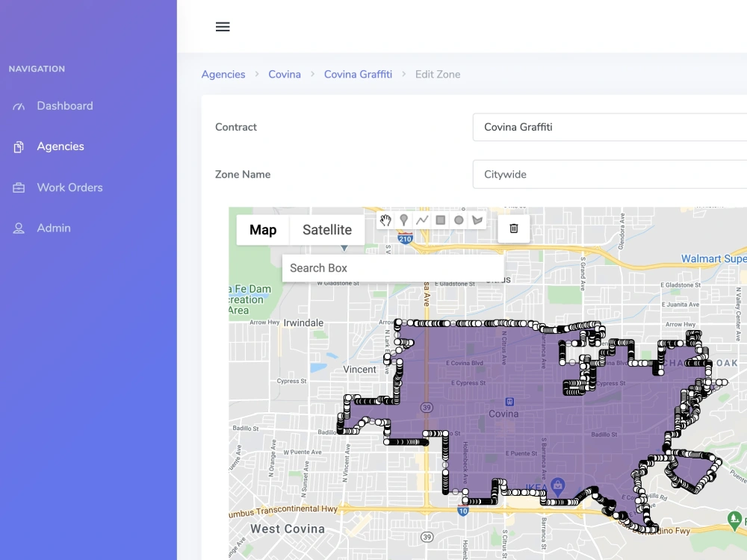Click the Contract field Covina Graffiti
The width and height of the screenshot is (747, 560).
tap(610, 127)
